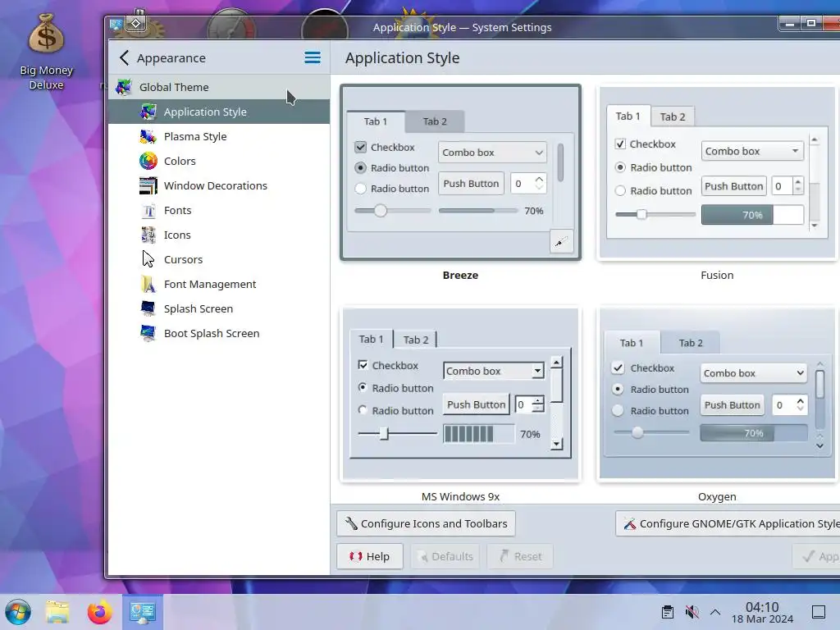This screenshot has height=630, width=840.
Task: Open the clipboard tray icon
Action: (668, 612)
